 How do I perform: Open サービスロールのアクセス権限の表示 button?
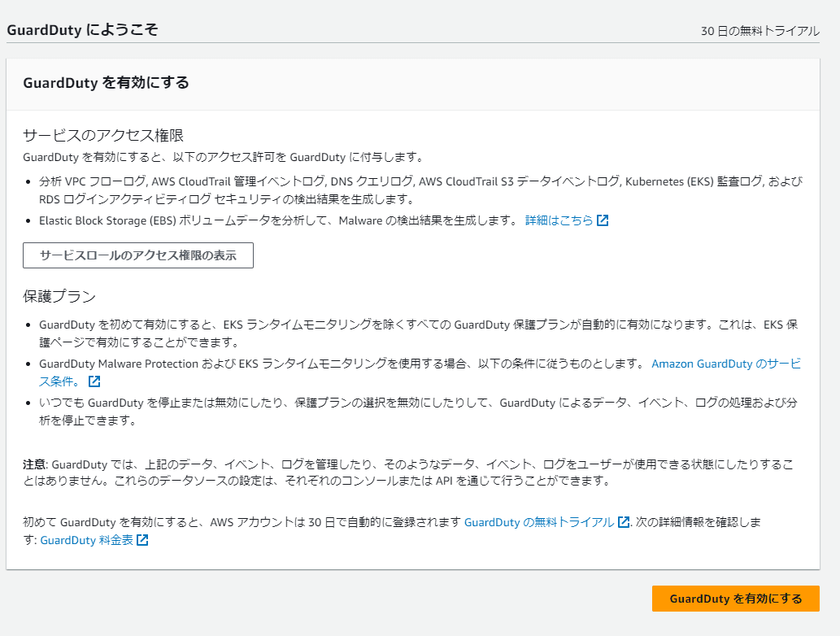coord(138,255)
